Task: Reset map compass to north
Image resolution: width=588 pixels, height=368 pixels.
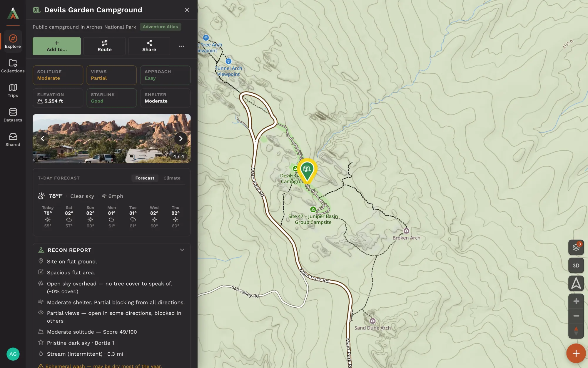Action: [x=576, y=331]
